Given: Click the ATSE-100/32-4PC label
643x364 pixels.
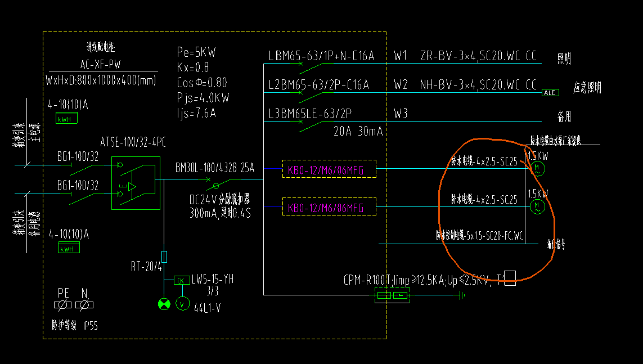Looking at the screenshot, I should [x=133, y=142].
